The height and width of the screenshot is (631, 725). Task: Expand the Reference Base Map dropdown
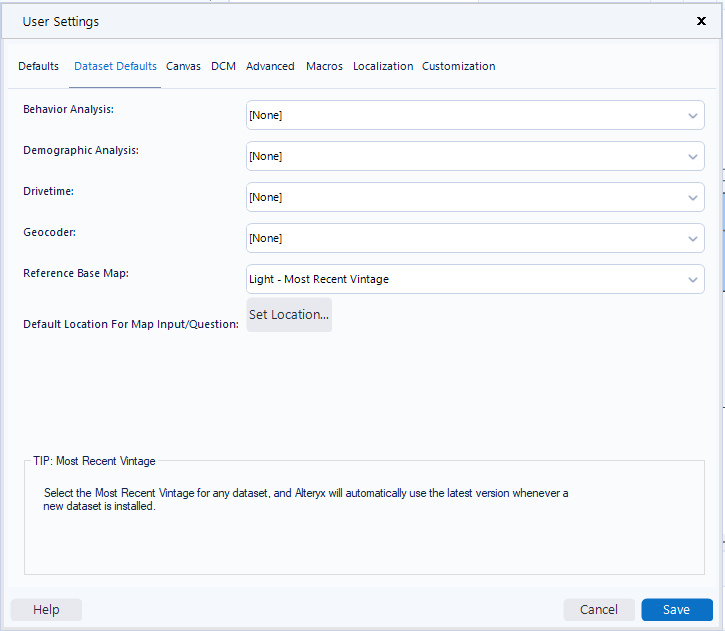coord(475,279)
